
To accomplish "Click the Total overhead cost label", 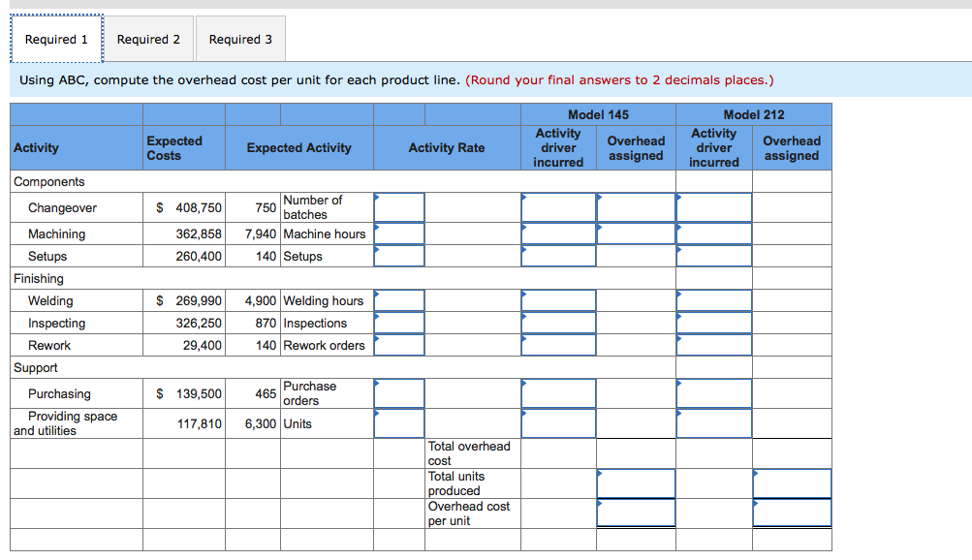I will pos(469,453).
